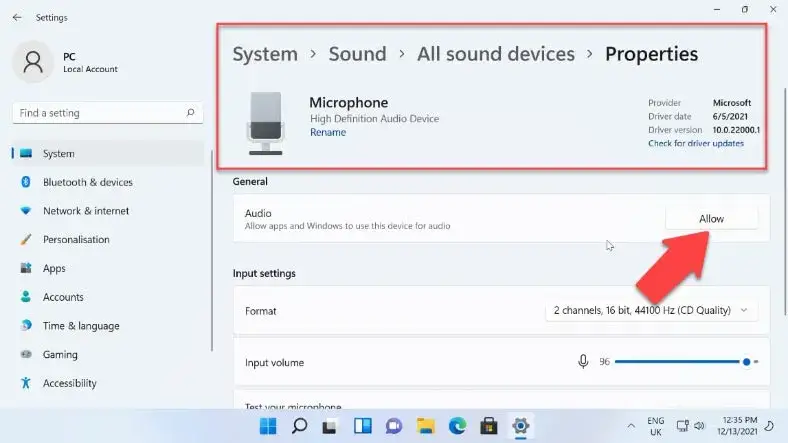Click the Settings back arrow
Image resolution: width=788 pixels, height=443 pixels.
click(17, 17)
